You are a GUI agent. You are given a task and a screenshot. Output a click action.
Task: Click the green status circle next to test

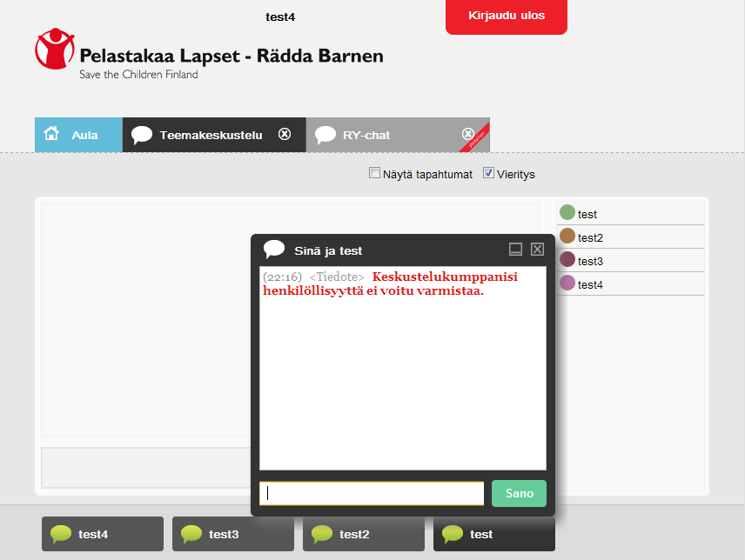[567, 213]
